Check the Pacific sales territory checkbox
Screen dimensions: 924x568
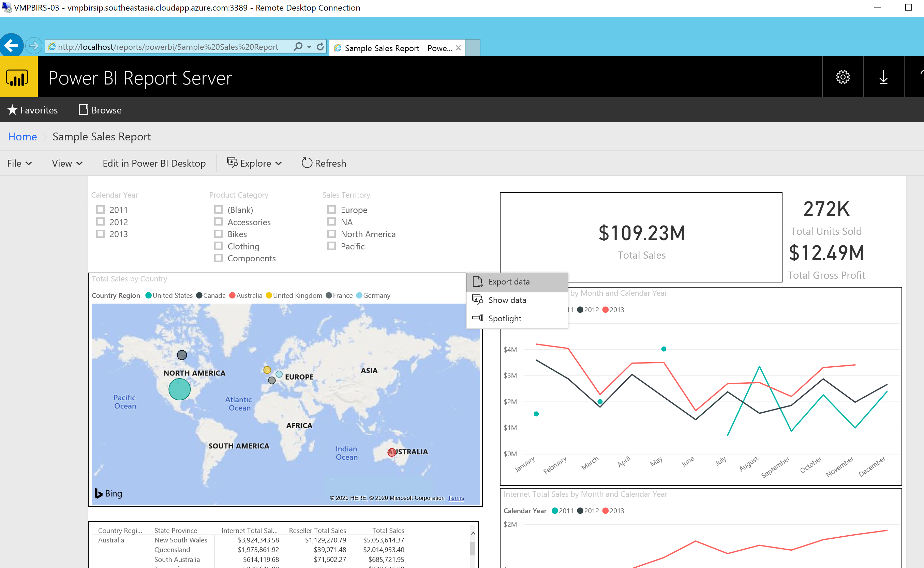pos(331,246)
